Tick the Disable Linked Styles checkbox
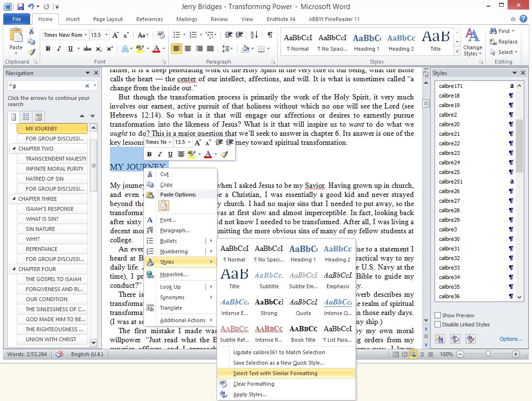Viewport: 532px width, 401px height. (438, 325)
